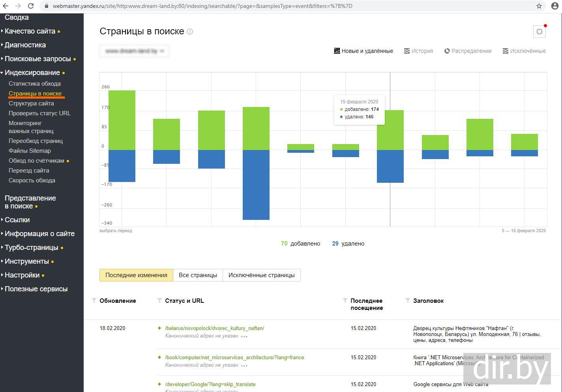562x392 pixels.
Task: Bookmark page with the star icon
Action: (x=539, y=6)
